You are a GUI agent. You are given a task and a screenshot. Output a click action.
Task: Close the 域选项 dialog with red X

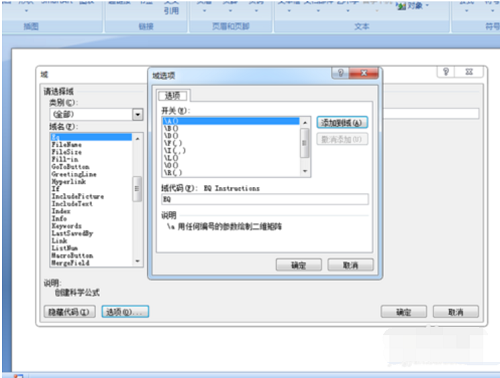pyautogui.click(x=364, y=73)
